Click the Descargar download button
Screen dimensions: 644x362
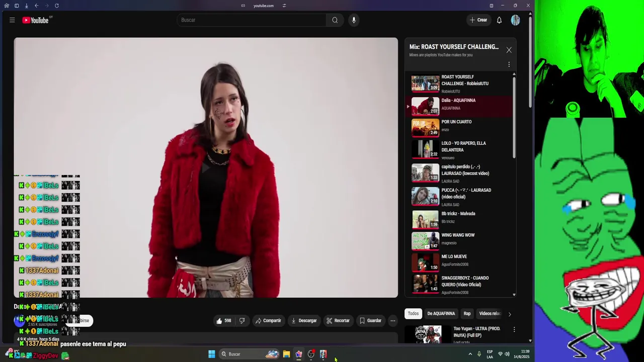point(303,321)
